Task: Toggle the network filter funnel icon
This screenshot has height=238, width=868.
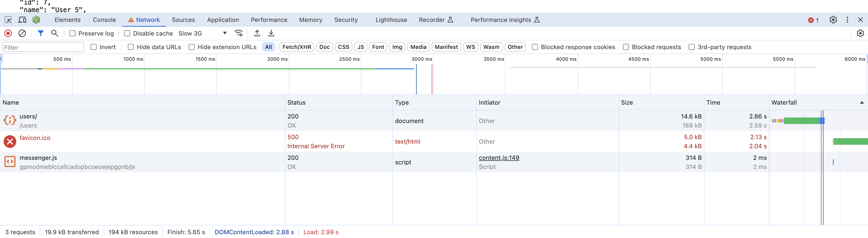Action: 41,33
